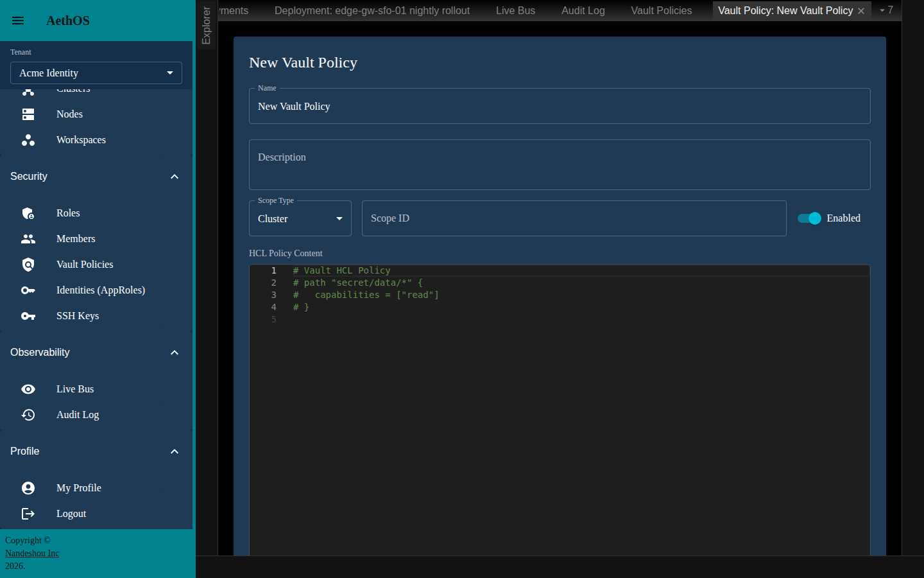The image size is (924, 578).
Task: Click the Vault Policies shield icon
Action: tap(28, 265)
